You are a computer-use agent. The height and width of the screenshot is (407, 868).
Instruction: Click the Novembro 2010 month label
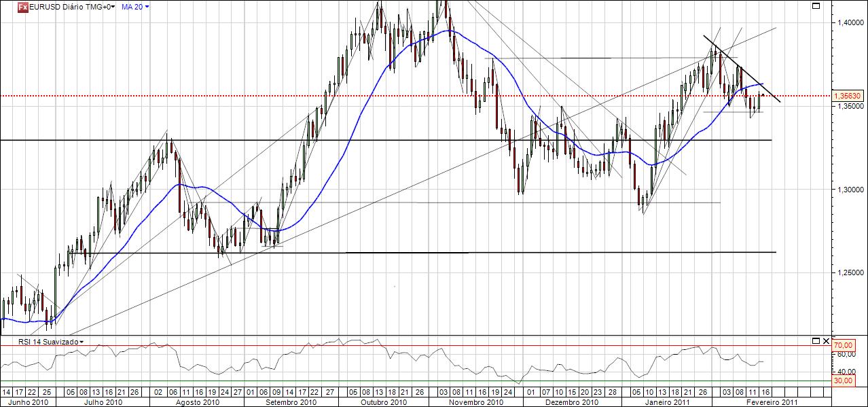tap(477, 402)
